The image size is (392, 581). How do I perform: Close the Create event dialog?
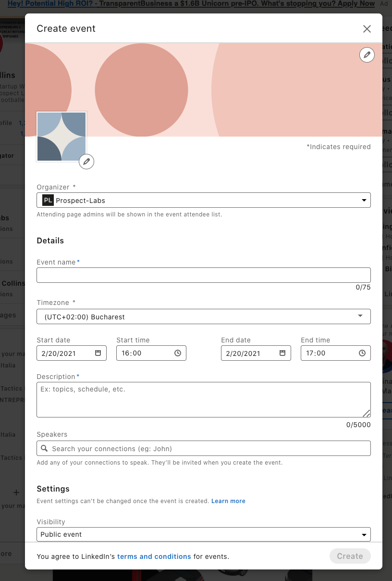click(367, 29)
